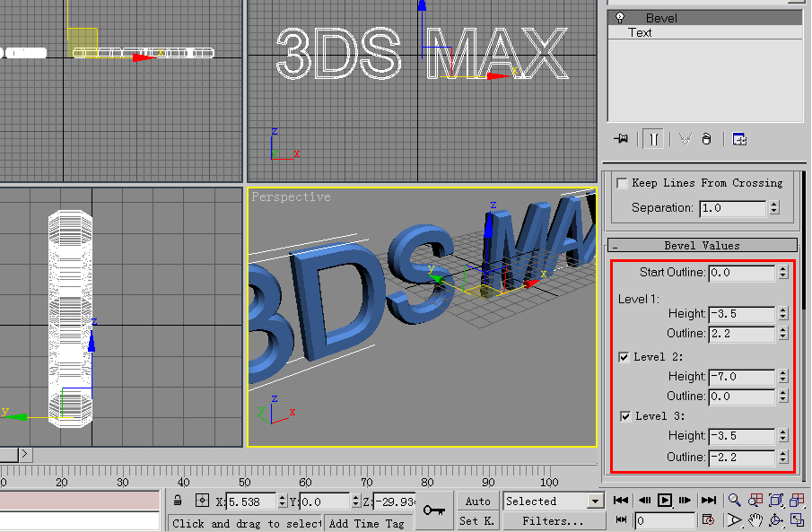Adjust the Start Outline spinner arrows

(783, 272)
